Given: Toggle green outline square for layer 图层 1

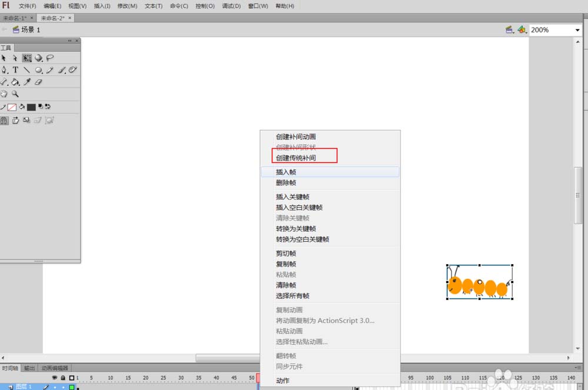Looking at the screenshot, I should coord(72,388).
